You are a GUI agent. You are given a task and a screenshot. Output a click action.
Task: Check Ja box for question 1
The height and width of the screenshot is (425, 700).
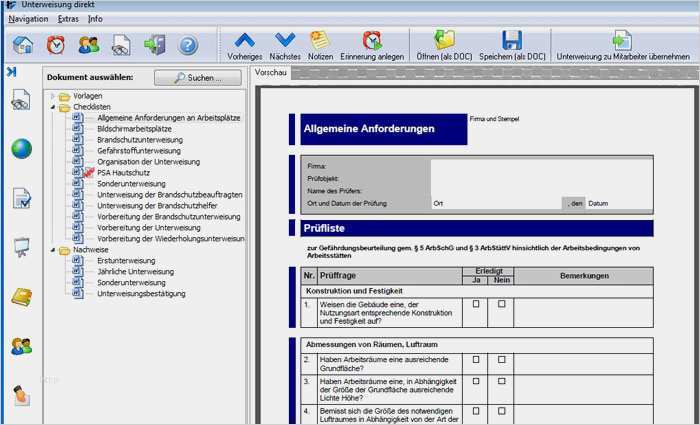pos(476,304)
